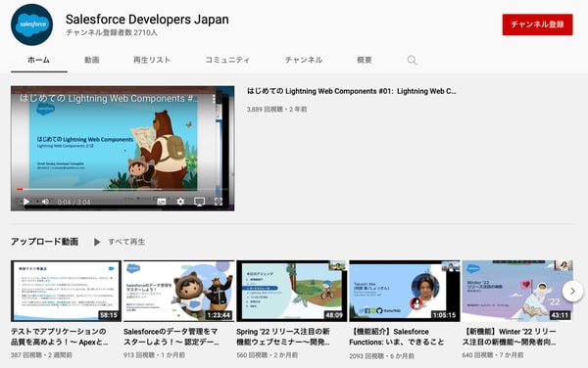Click the 387 回視聴・2 週間前 text

[41, 355]
